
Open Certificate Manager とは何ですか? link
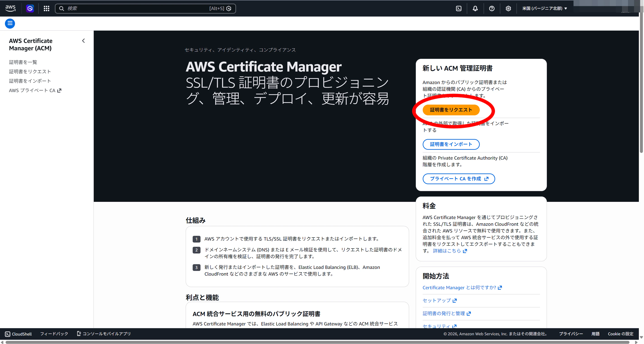coord(462,288)
